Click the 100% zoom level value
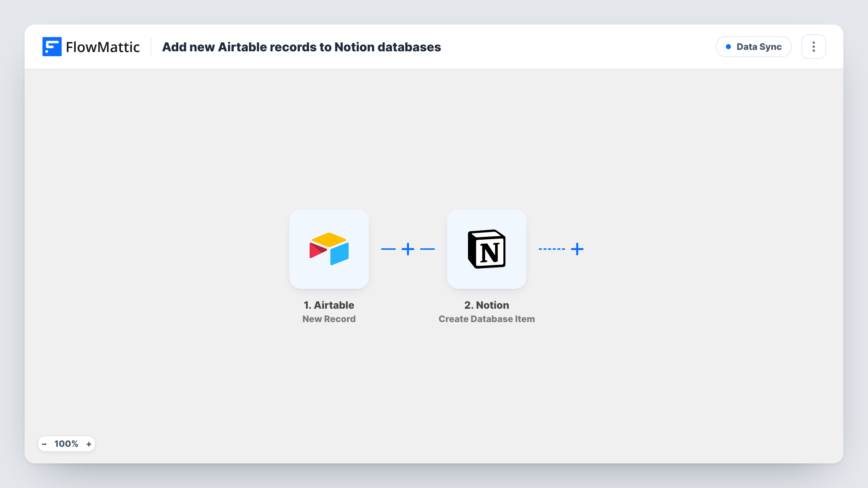Image resolution: width=868 pixels, height=488 pixels. coord(66,444)
